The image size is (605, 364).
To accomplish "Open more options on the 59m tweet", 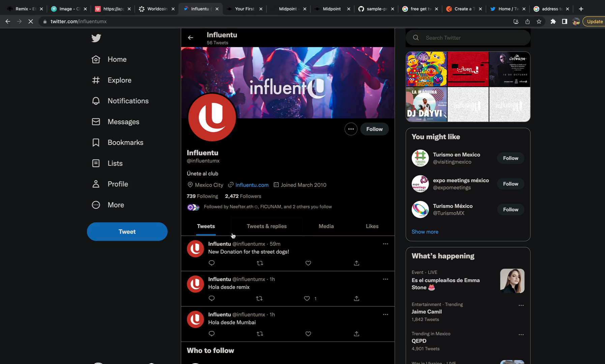I will click(385, 244).
